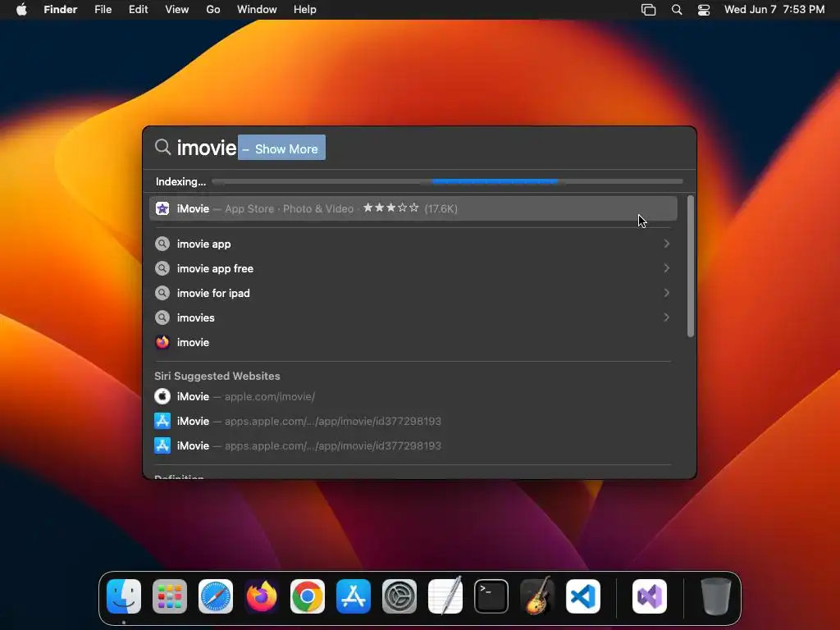
Task: Expand the 'imovie app' suggestion chevron
Action: pos(666,244)
